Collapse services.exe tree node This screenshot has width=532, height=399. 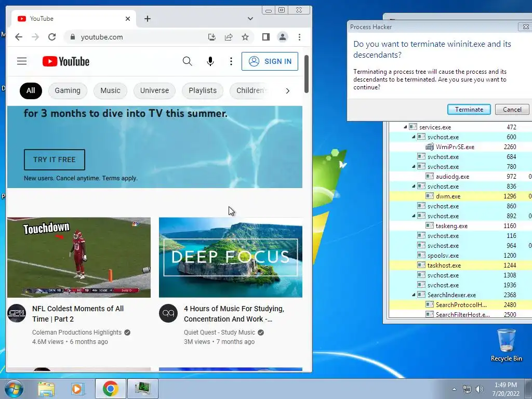point(405,127)
